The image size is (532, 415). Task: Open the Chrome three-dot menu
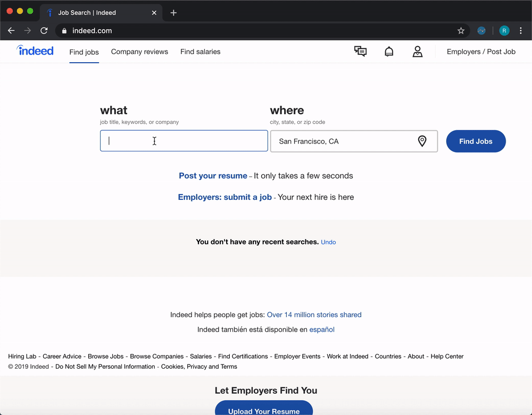[x=521, y=31]
